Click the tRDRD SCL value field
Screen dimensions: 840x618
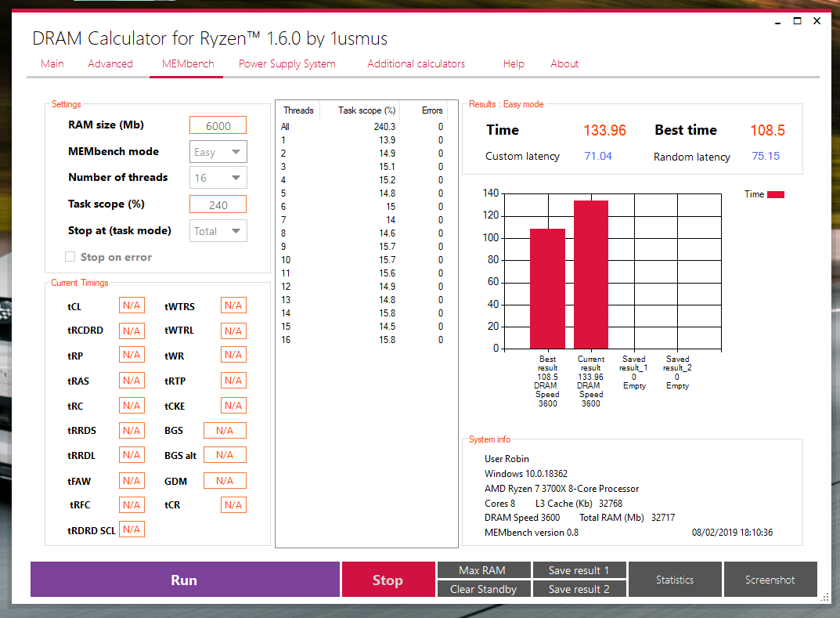[x=132, y=529]
